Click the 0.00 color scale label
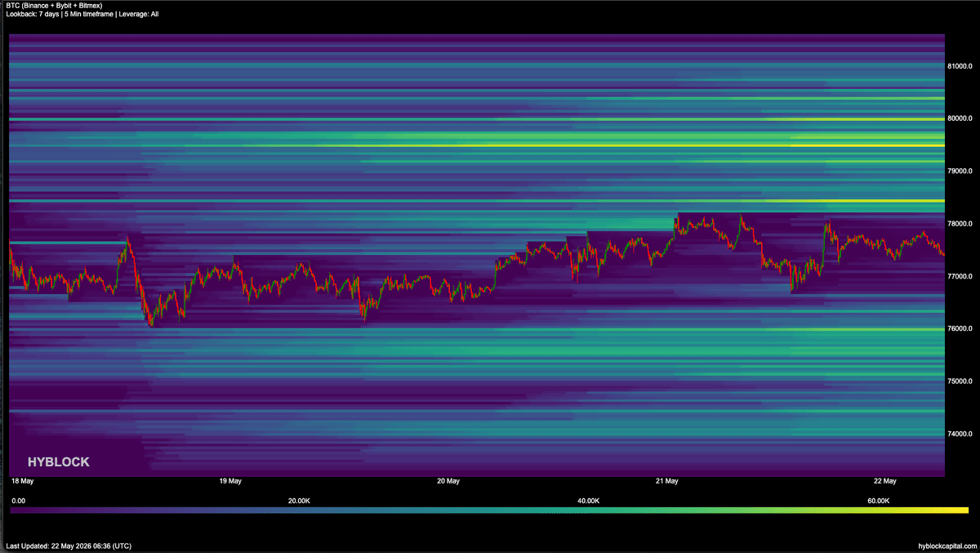The image size is (980, 553). [x=19, y=501]
